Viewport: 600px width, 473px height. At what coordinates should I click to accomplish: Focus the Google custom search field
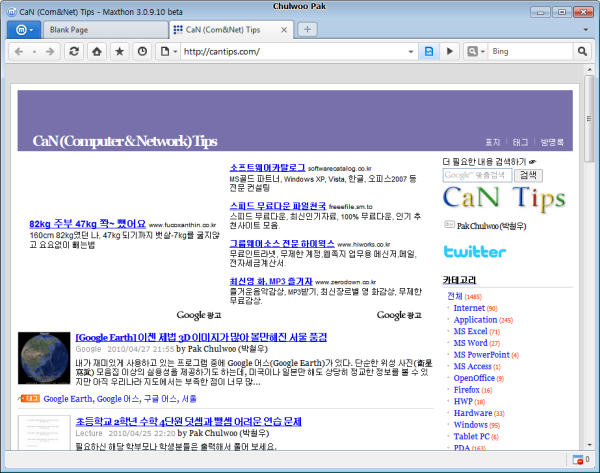[477, 175]
